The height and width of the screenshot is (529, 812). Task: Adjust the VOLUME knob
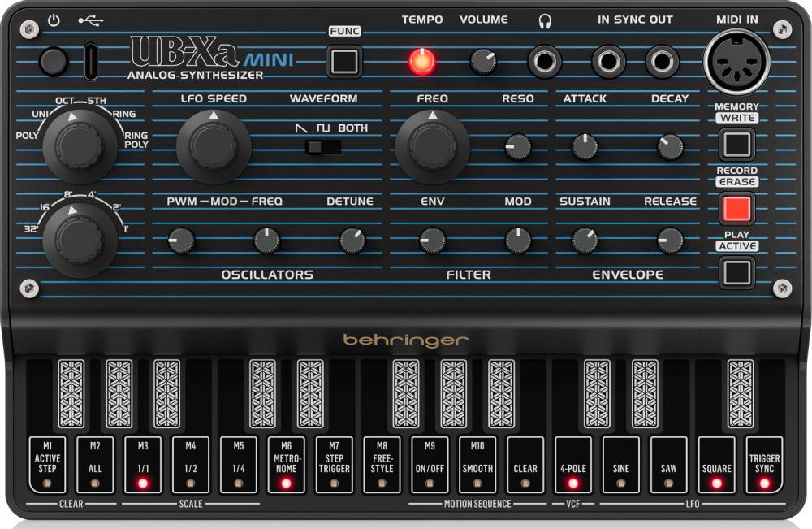pos(483,62)
